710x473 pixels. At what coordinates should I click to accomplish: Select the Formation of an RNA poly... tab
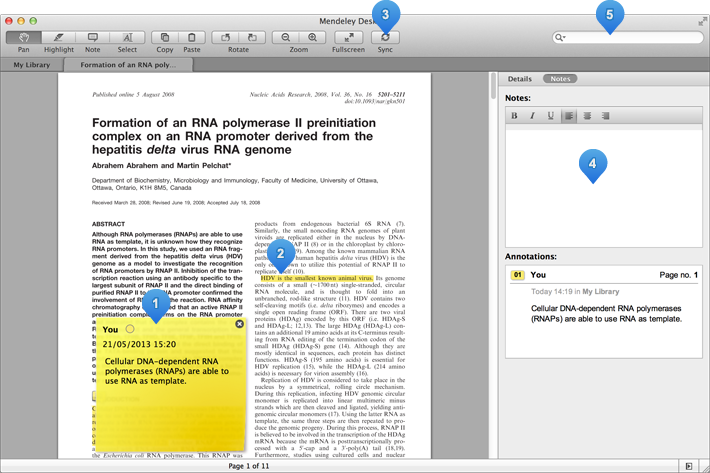click(128, 65)
